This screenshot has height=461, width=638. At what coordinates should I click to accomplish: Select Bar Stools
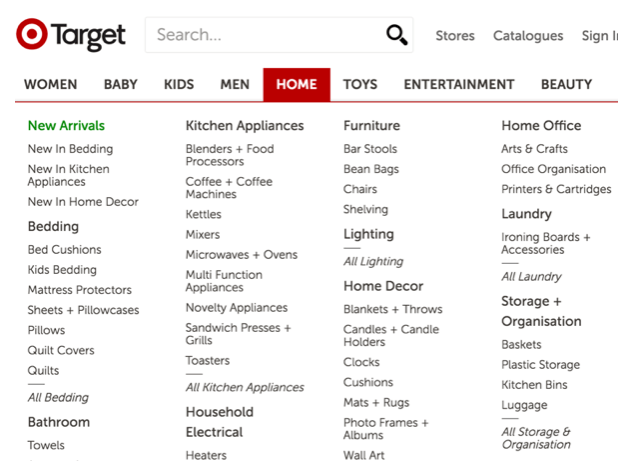[370, 149]
